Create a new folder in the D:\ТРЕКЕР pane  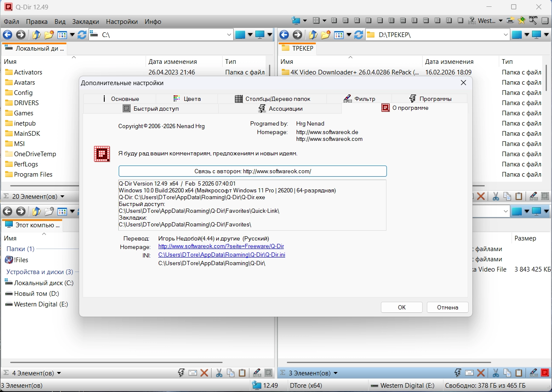326,35
